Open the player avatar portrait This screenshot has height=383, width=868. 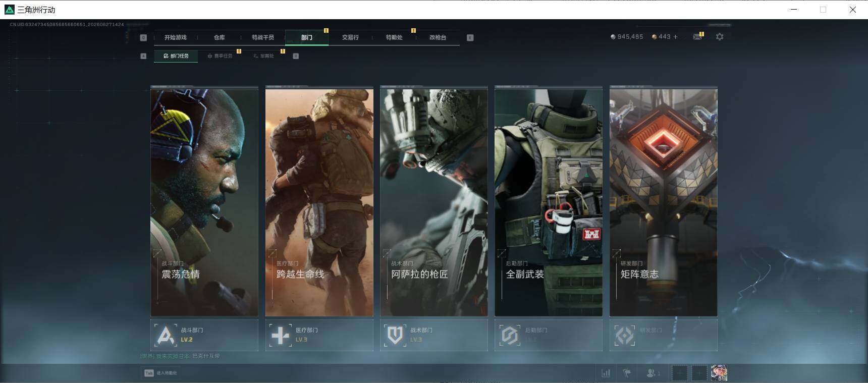tap(719, 373)
